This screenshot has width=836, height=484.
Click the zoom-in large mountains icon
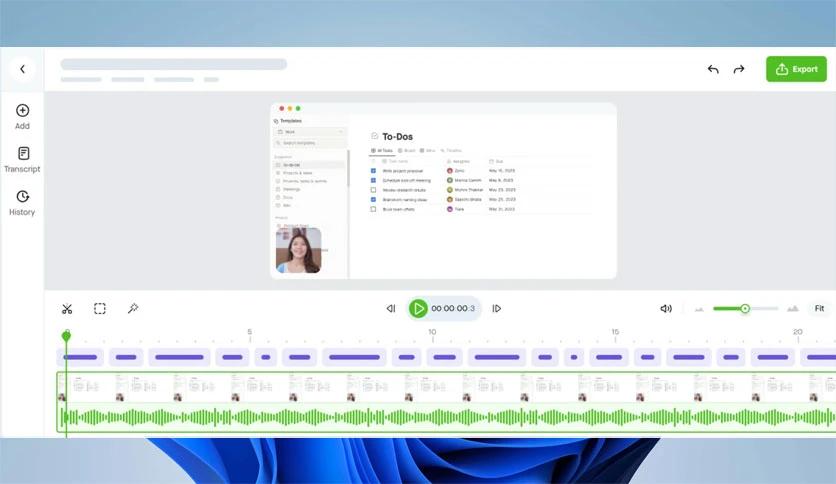pos(793,309)
